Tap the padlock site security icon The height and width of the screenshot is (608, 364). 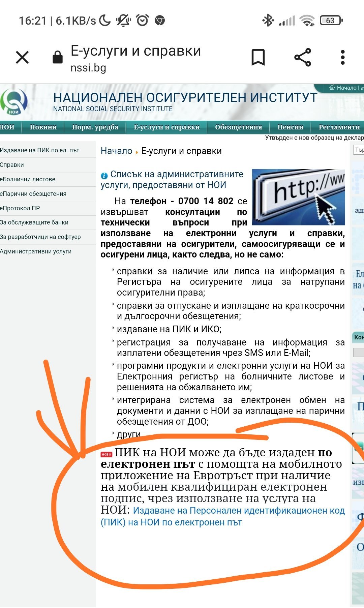57,57
